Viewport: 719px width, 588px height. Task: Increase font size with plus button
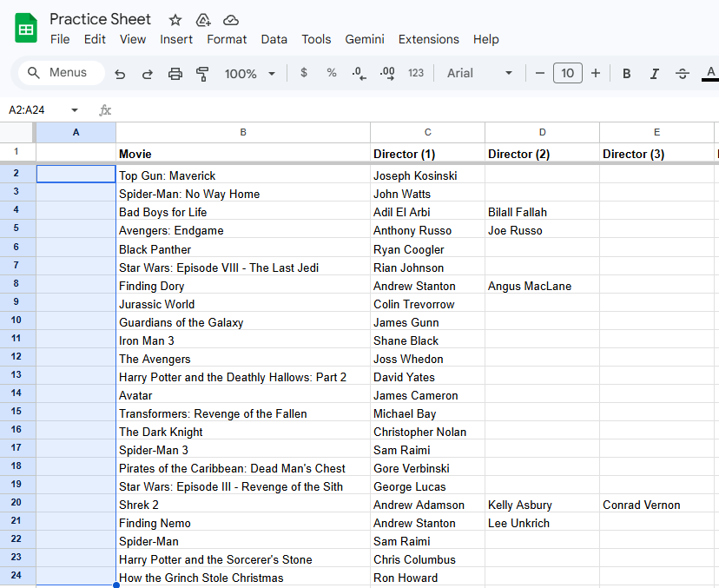point(596,73)
